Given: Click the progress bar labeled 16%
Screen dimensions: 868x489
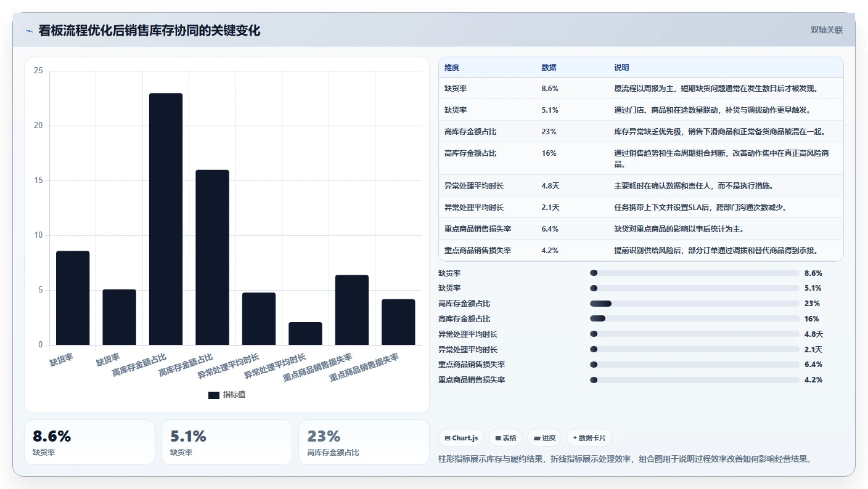Looking at the screenshot, I should tap(694, 318).
